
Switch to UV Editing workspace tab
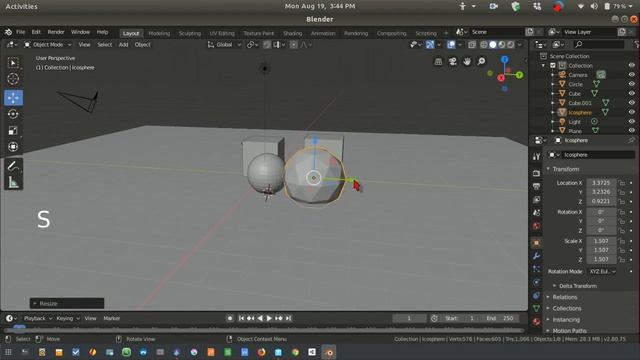click(222, 33)
